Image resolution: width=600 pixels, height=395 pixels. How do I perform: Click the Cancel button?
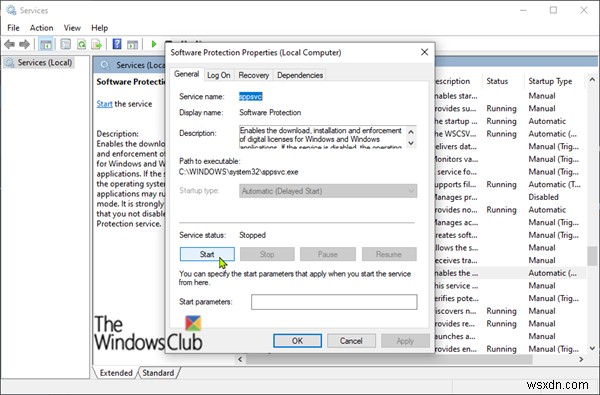(351, 341)
